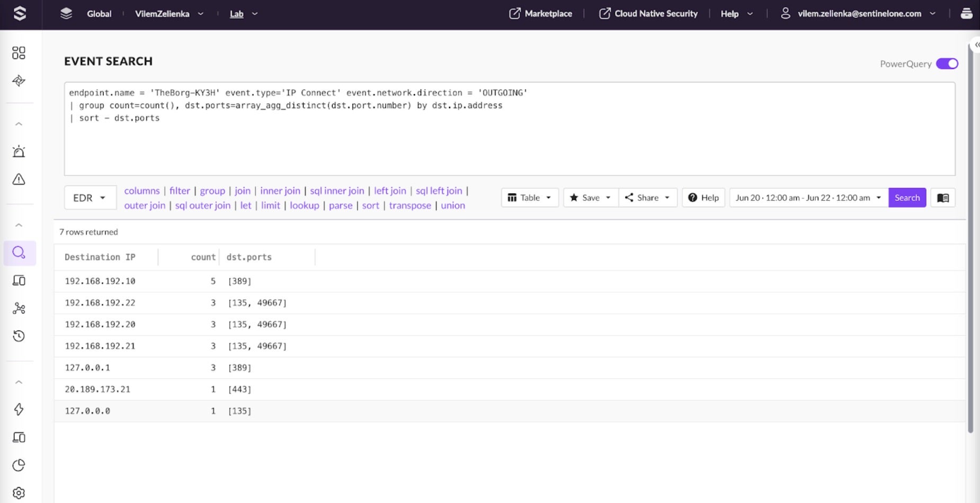Click the lightning bolt icon in sidebar
Image resolution: width=980 pixels, height=503 pixels.
(19, 409)
